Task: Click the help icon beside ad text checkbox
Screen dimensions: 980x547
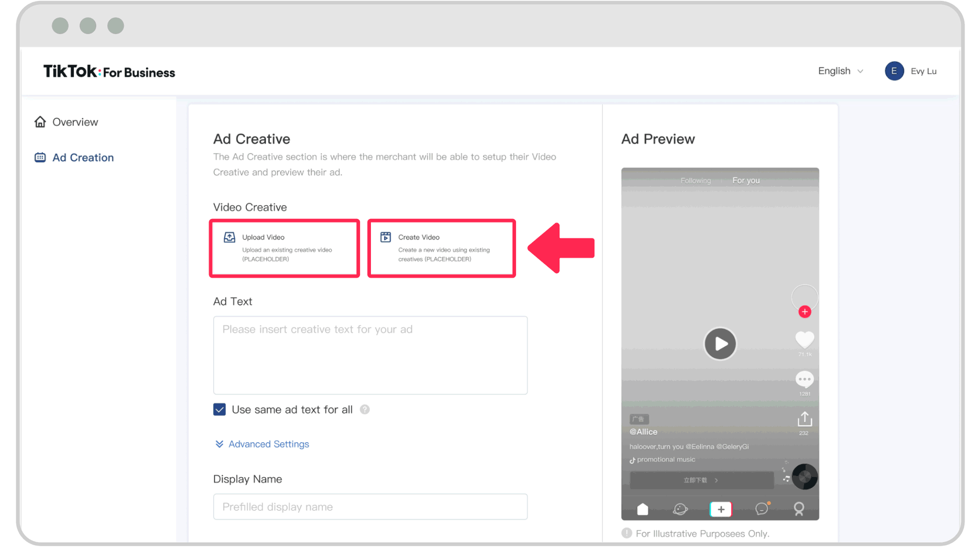Action: pyautogui.click(x=365, y=409)
